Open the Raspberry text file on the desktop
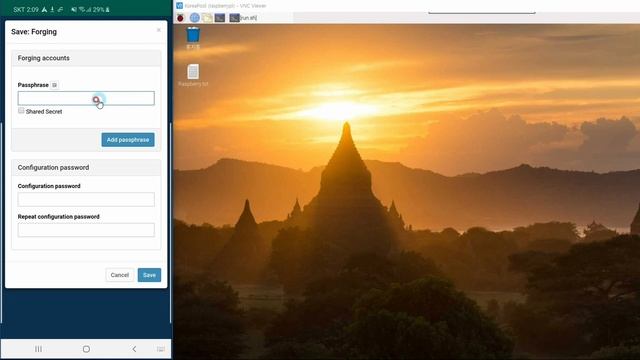 point(193,75)
